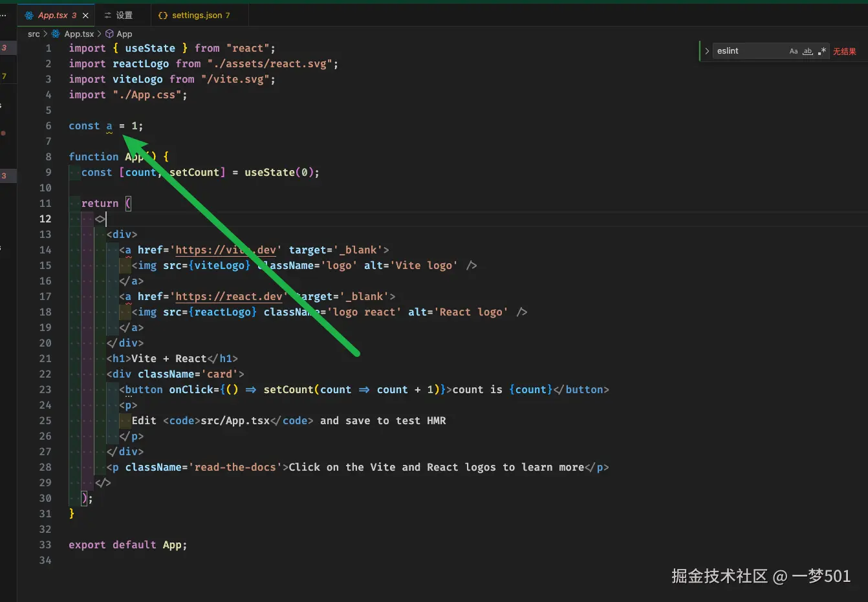868x602 pixels.
Task: Open the https://vite.dev link on line 14
Action: (x=226, y=250)
